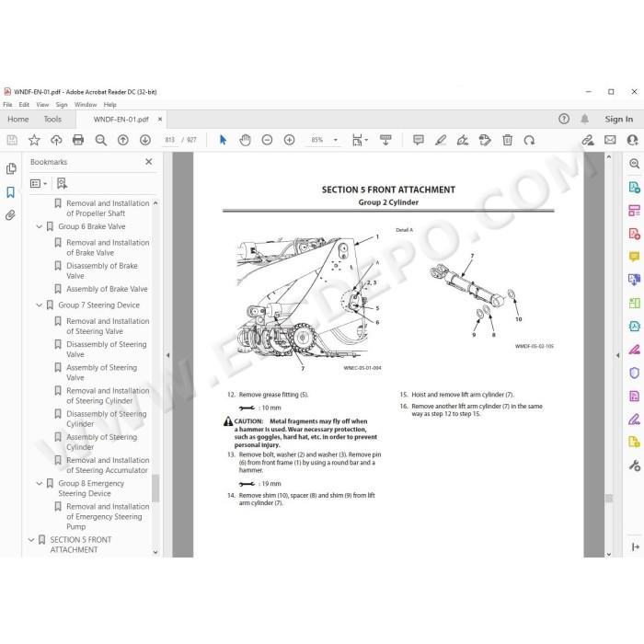Click the scrolling mode toolbar icon
Image resolution: width=644 pixels, height=644 pixels.
pos(385,140)
